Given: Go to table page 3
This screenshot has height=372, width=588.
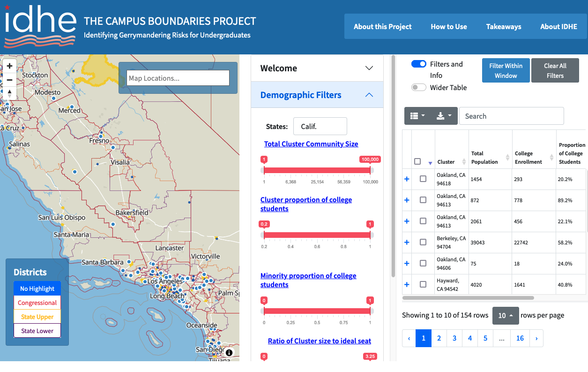Looking at the screenshot, I should pyautogui.click(x=454, y=338).
